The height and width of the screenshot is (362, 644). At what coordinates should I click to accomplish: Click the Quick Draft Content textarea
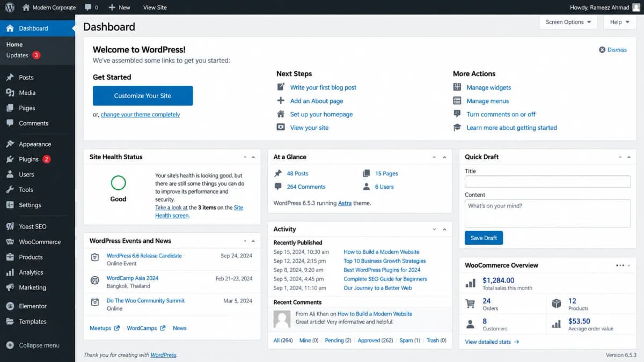coord(547,213)
